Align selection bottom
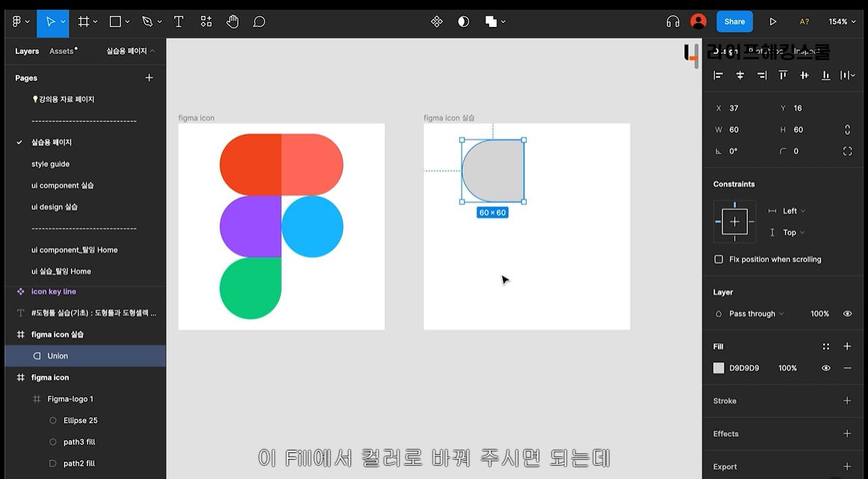Image resolution: width=868 pixels, height=479 pixels. tap(825, 75)
